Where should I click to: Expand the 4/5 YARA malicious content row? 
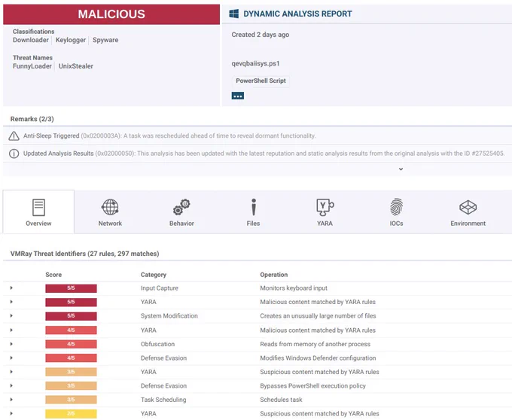[11, 330]
